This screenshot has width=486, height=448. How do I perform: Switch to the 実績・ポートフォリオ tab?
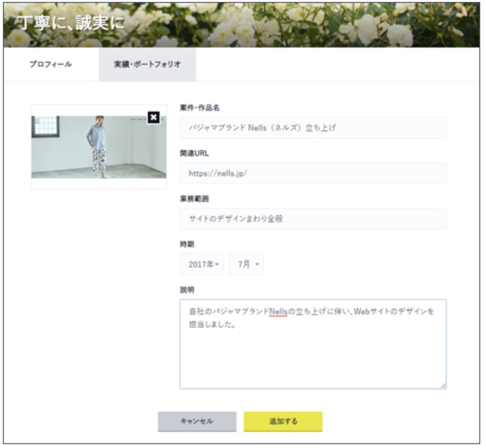click(148, 64)
